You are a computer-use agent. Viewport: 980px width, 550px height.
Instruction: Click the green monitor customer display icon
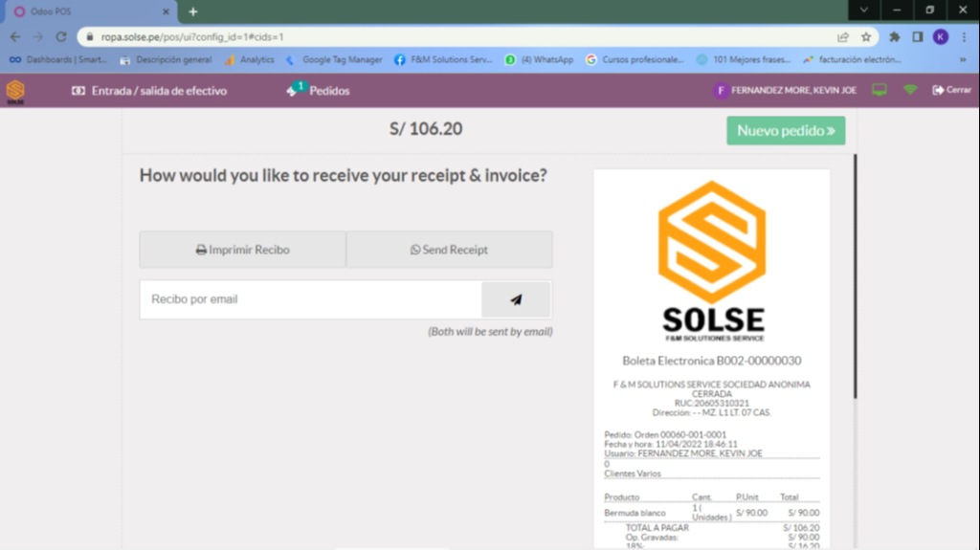(879, 90)
